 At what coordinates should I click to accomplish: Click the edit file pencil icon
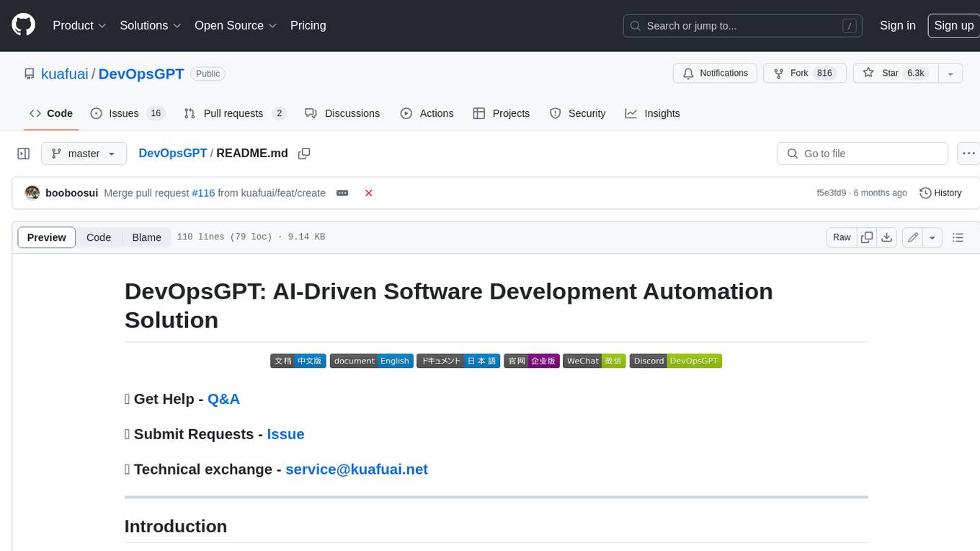click(x=913, y=237)
